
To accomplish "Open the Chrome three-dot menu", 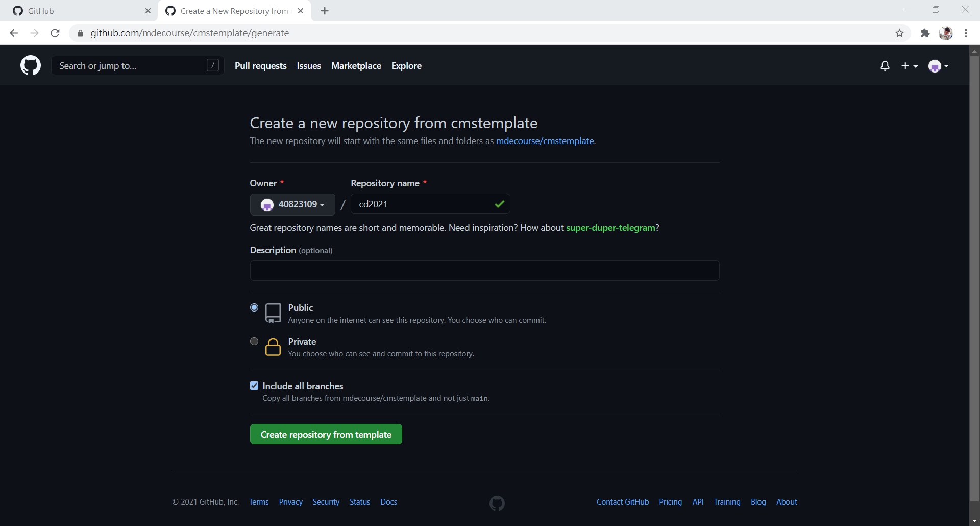I will (x=966, y=33).
